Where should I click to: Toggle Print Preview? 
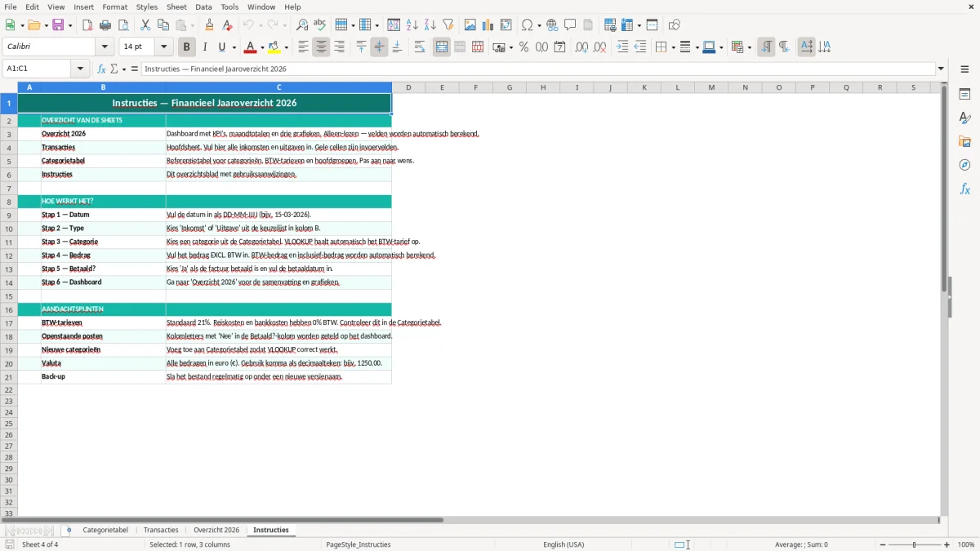click(123, 25)
